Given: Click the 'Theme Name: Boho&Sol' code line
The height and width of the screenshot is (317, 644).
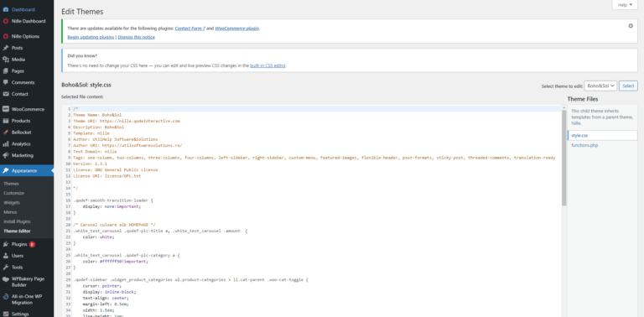Looking at the screenshot, I should coord(97,115).
